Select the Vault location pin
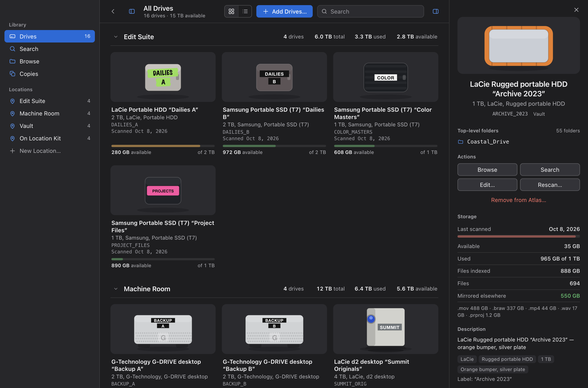This screenshot has height=388, width=588. point(12,126)
